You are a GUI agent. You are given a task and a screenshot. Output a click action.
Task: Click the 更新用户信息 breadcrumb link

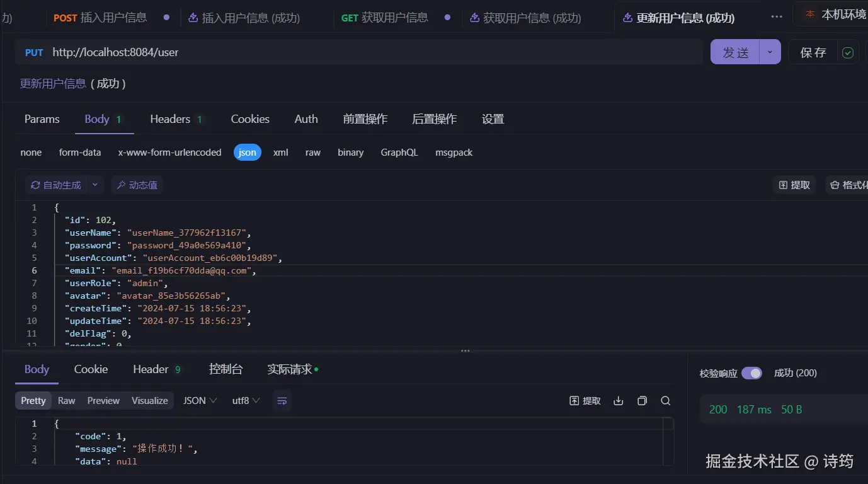pyautogui.click(x=53, y=83)
